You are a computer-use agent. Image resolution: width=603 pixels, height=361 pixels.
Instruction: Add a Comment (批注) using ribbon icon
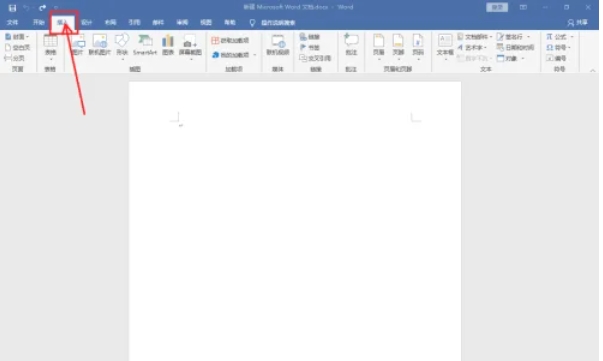coord(351,45)
